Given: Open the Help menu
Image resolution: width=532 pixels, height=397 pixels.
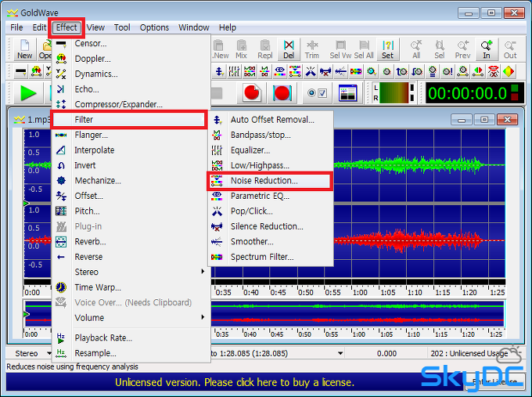Looking at the screenshot, I should [228, 27].
